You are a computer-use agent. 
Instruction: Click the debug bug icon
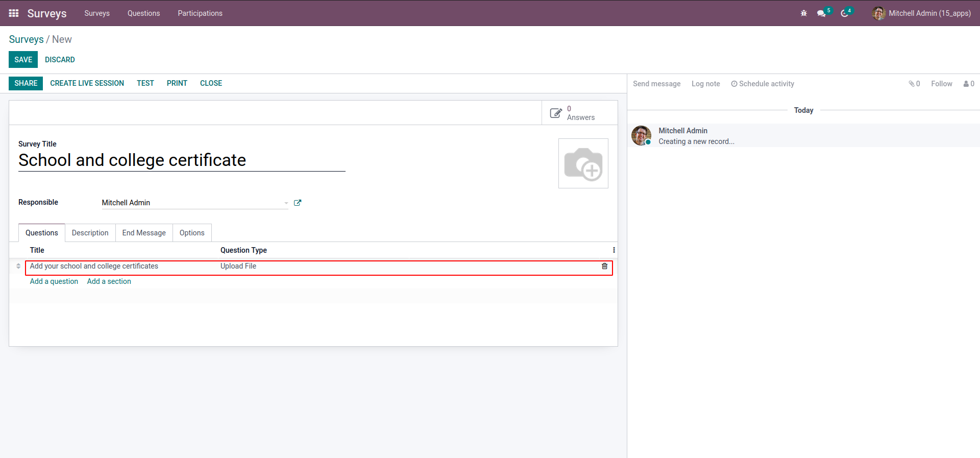(x=804, y=13)
